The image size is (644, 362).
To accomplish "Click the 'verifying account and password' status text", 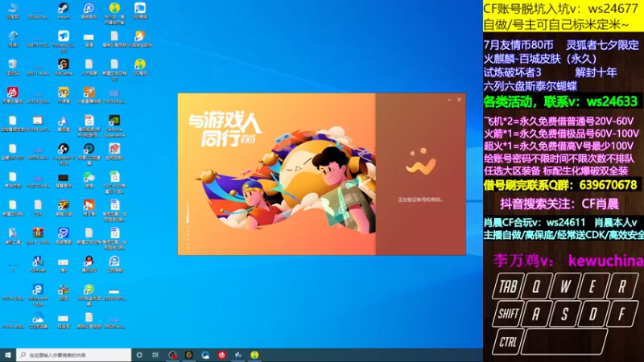I will pyautogui.click(x=420, y=200).
